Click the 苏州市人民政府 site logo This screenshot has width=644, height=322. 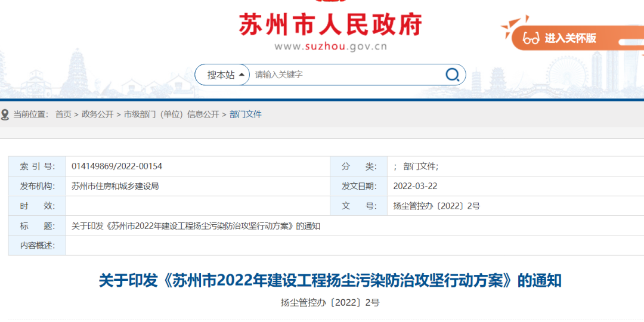pyautogui.click(x=330, y=25)
